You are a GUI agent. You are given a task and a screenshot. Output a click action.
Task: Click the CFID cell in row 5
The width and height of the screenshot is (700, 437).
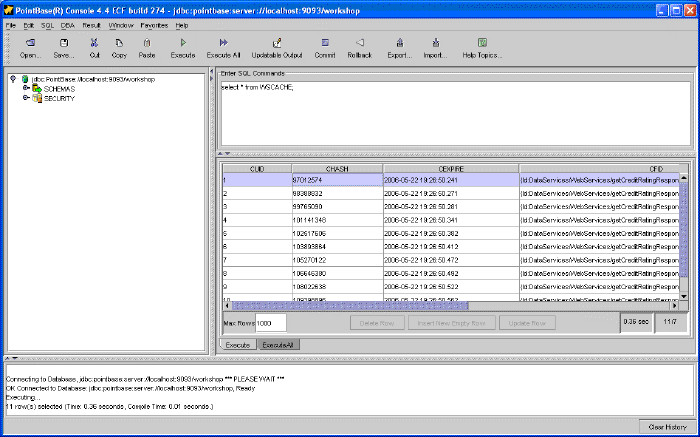(x=599, y=233)
